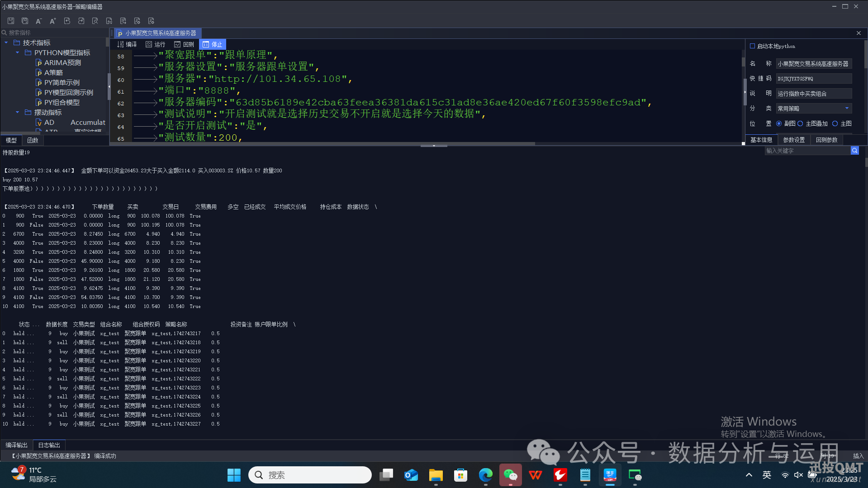Click the right properties panel collapse arrow

(745, 92)
